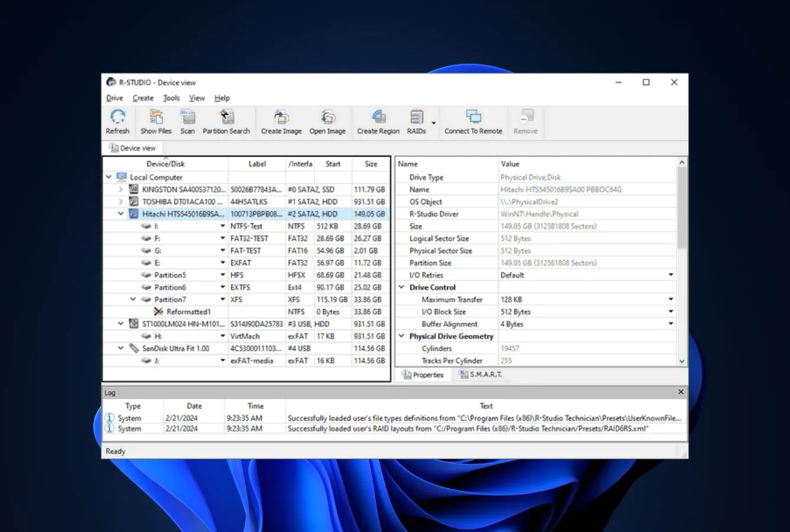Click the Device/Disk column header
The image size is (790, 532).
click(x=166, y=164)
